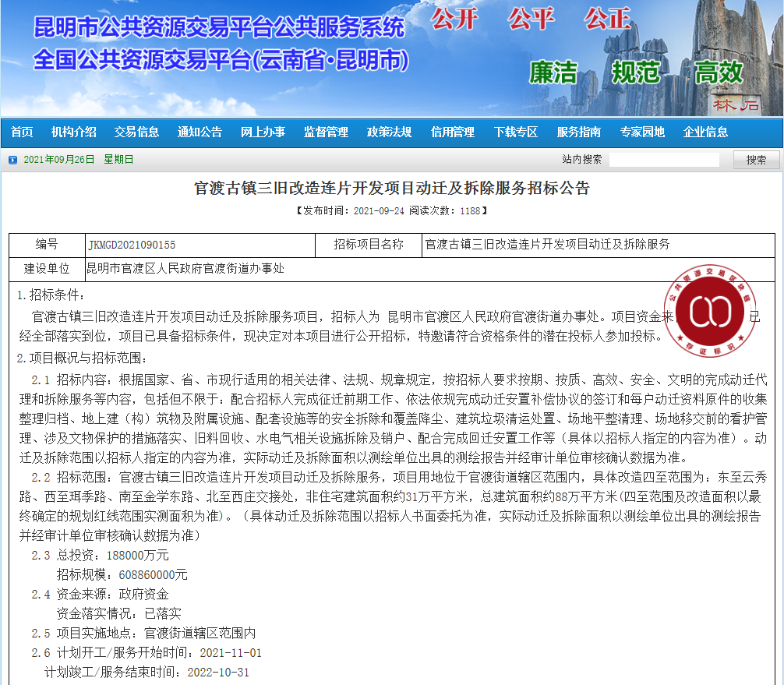Click the announcement title heading

(391, 189)
